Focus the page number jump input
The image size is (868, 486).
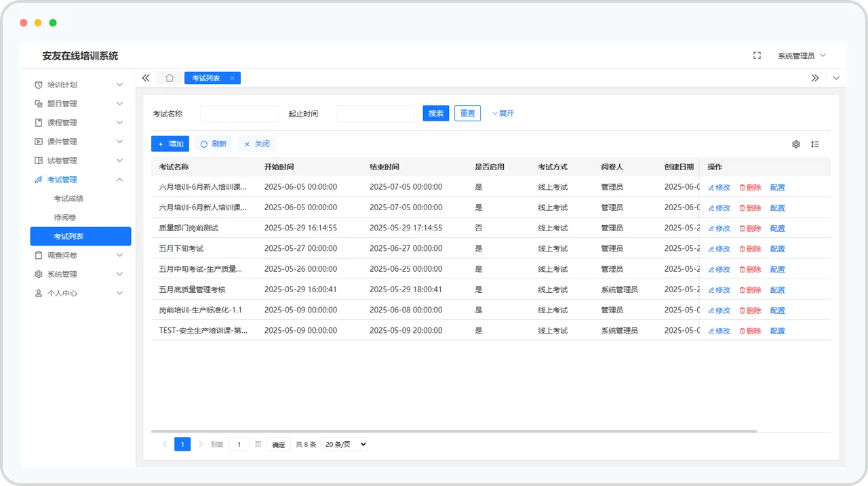pos(239,445)
